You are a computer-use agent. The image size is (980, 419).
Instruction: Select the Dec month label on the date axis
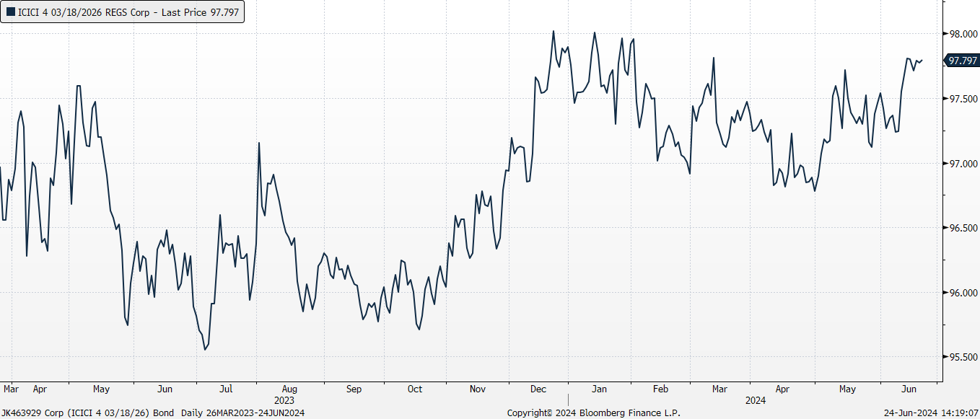point(538,389)
